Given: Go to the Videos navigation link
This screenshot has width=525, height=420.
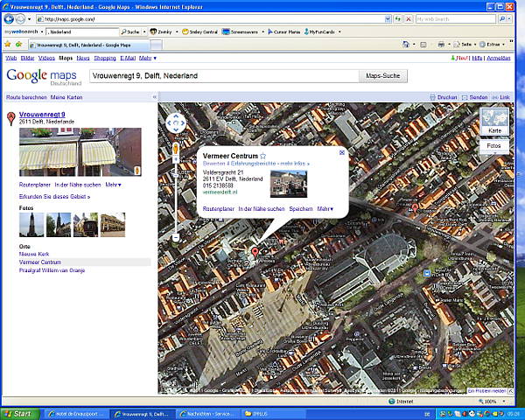Looking at the screenshot, I should (46, 58).
